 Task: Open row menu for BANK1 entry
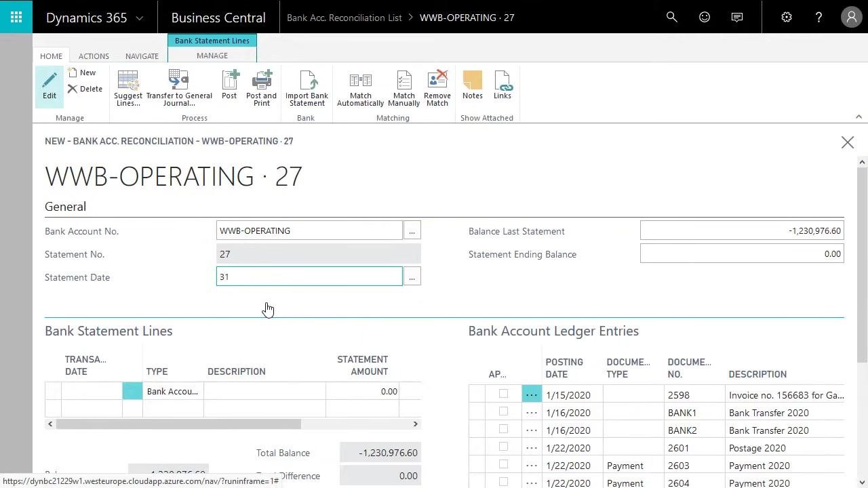[x=532, y=412]
